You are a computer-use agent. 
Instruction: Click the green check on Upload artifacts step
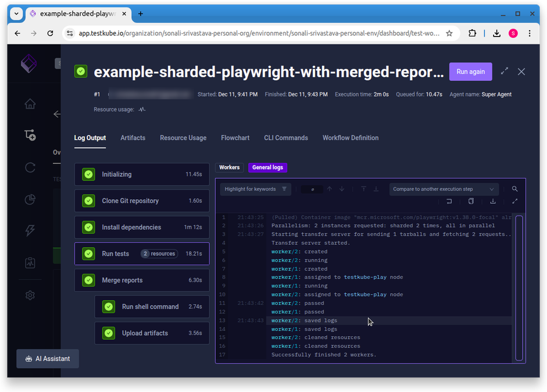pyautogui.click(x=109, y=333)
